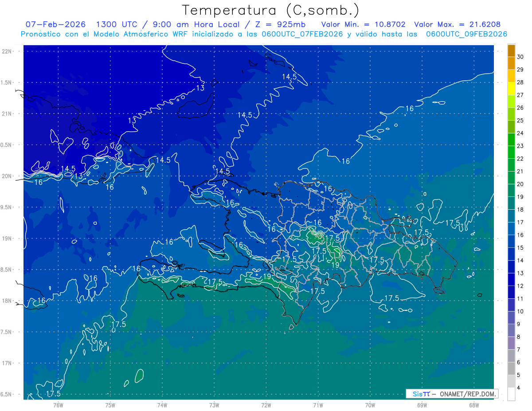Click the '72W' longitude axis label
Screen dimensions: 532x411
coord(266,405)
